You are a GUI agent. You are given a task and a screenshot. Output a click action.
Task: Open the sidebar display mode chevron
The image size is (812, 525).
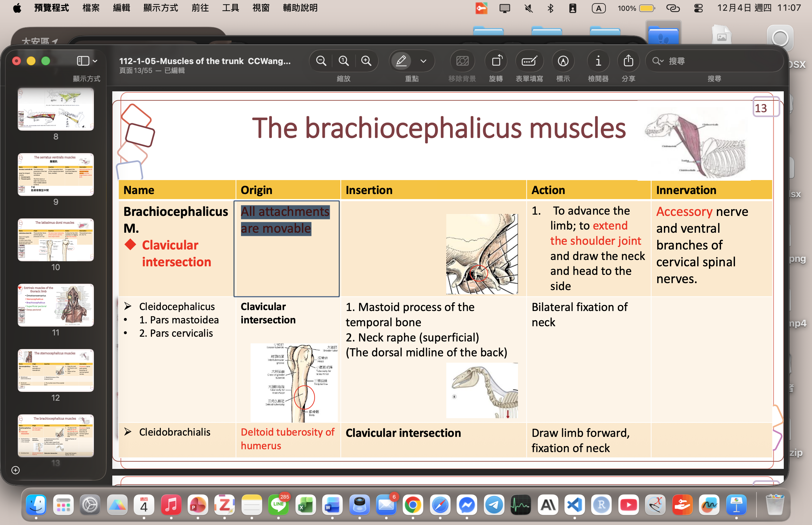[95, 61]
